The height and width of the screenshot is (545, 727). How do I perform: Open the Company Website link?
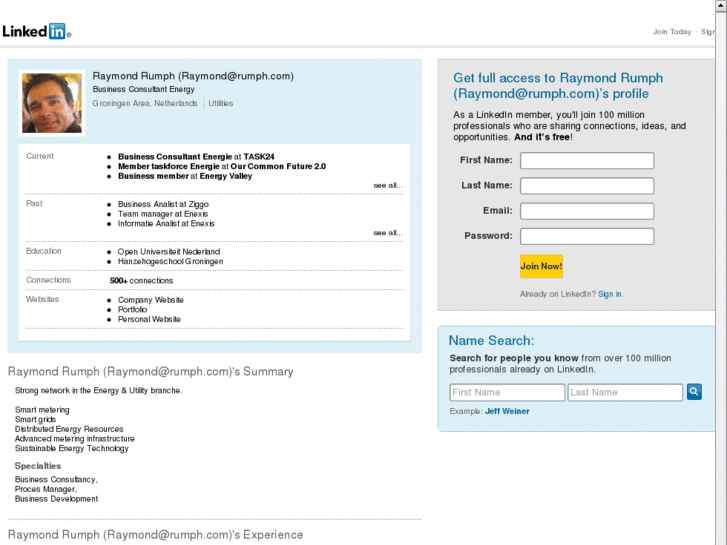[151, 300]
